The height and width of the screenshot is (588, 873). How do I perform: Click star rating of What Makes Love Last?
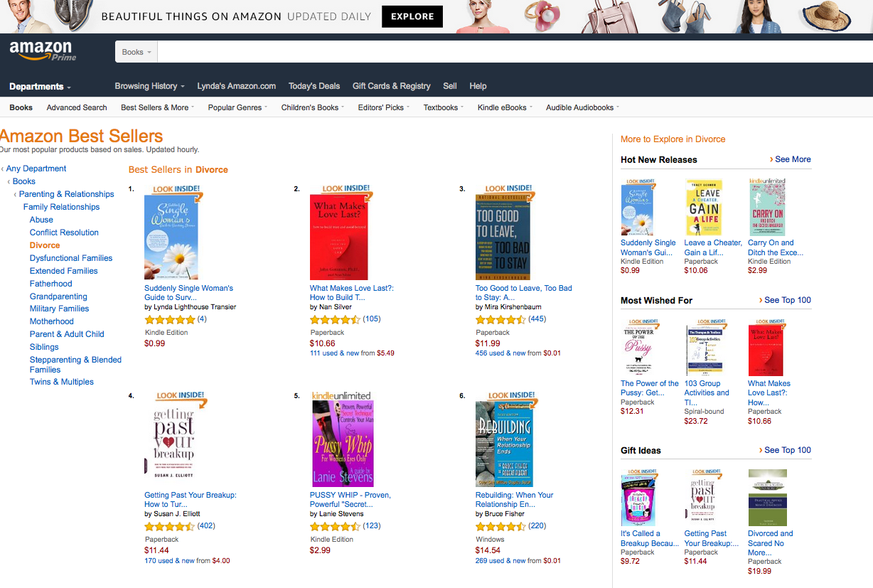(335, 320)
